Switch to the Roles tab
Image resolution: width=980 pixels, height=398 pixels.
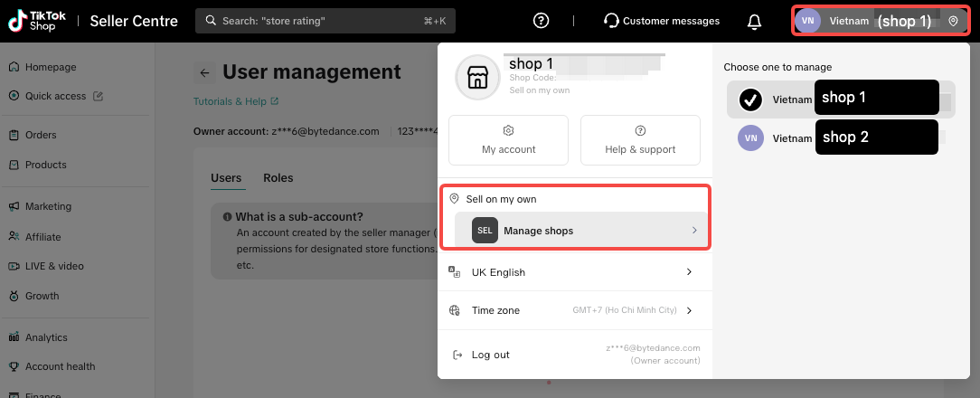(x=278, y=177)
